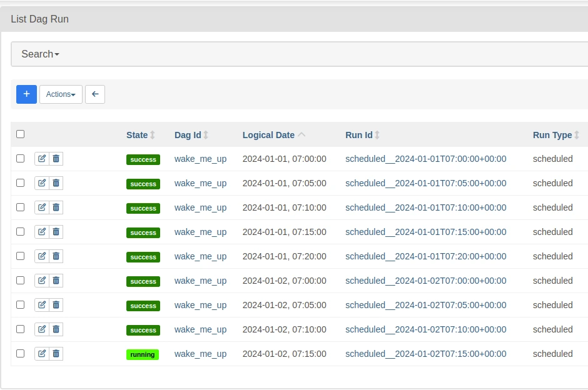The image size is (588, 390).
Task: Check the row for 2024-01-02, 07:05:00
Action: tap(20, 304)
